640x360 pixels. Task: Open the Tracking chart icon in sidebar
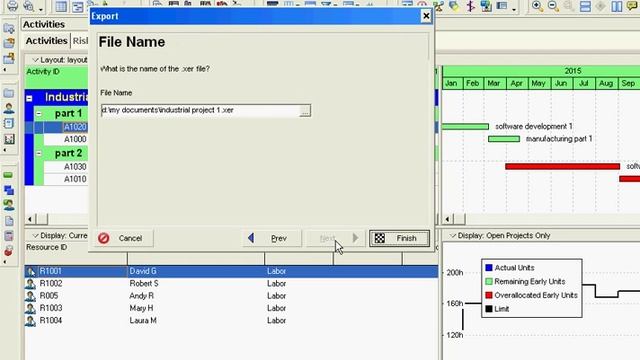coord(9,139)
